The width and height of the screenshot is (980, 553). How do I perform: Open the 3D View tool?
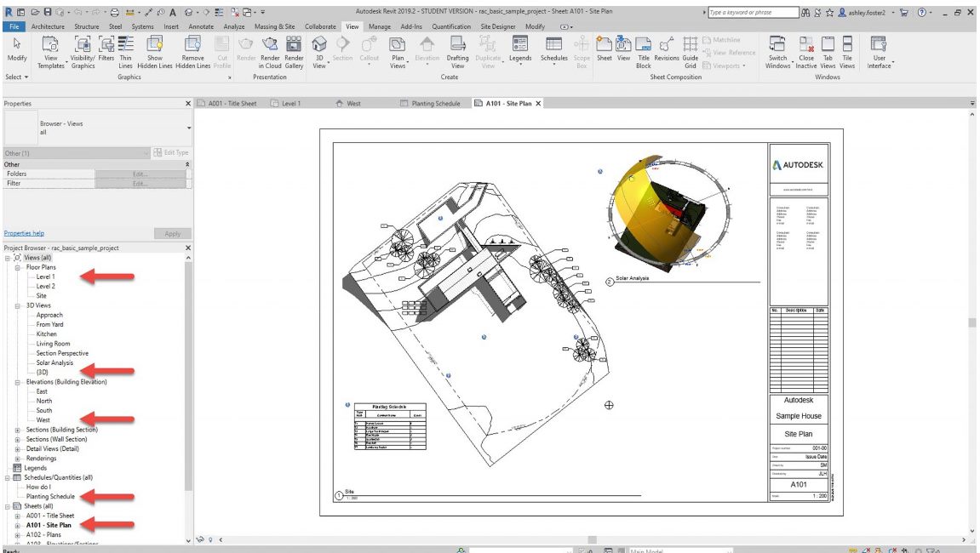click(319, 52)
